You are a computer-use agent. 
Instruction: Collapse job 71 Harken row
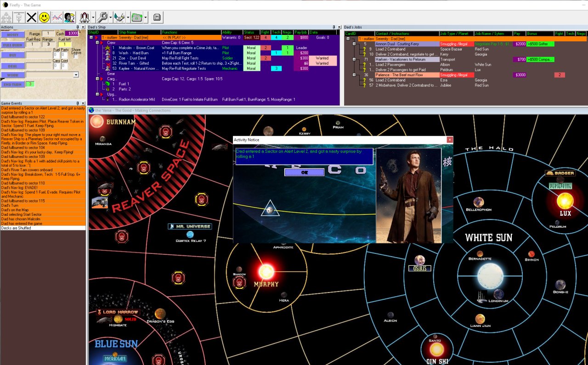(354, 59)
